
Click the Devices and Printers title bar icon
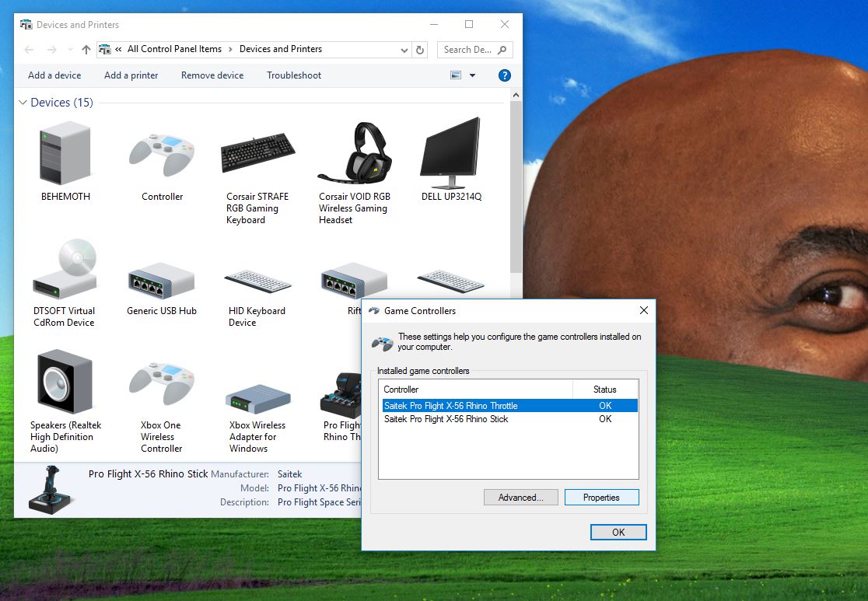tap(26, 24)
